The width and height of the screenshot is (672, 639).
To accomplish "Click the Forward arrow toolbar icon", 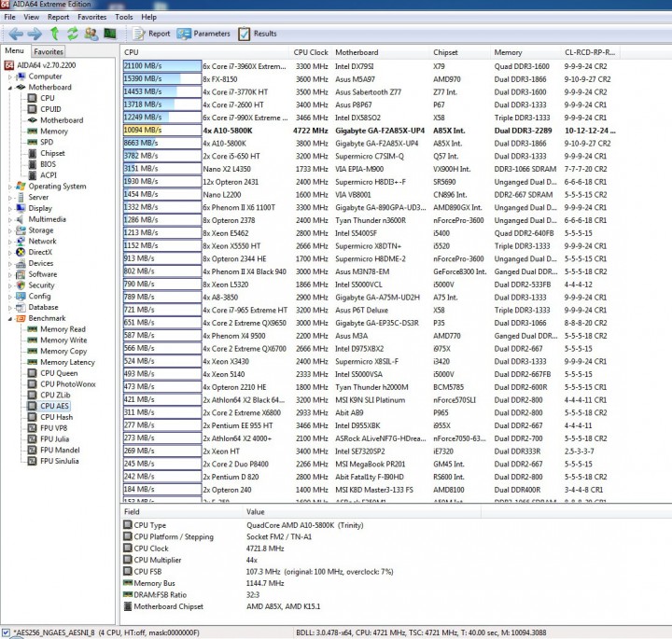I will [35, 34].
